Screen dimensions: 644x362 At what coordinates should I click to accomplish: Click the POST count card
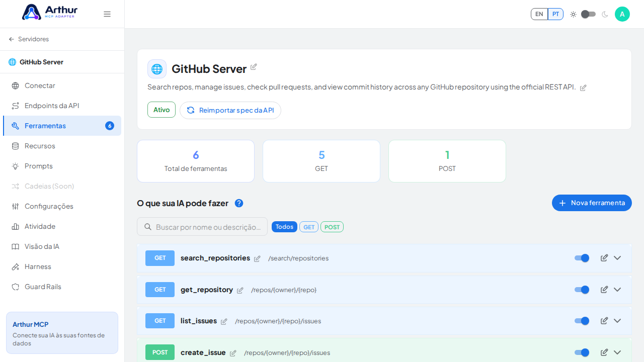447,161
